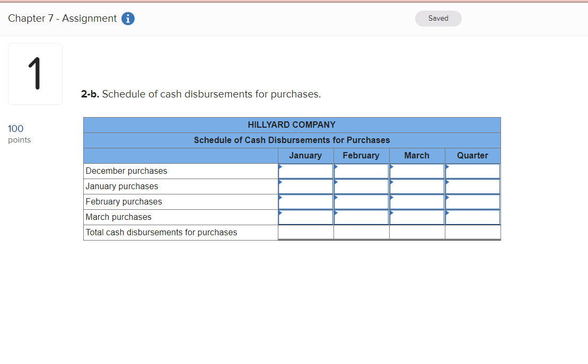This screenshot has height=364, width=588.
Task: Select the January column header cell
Action: pos(305,155)
